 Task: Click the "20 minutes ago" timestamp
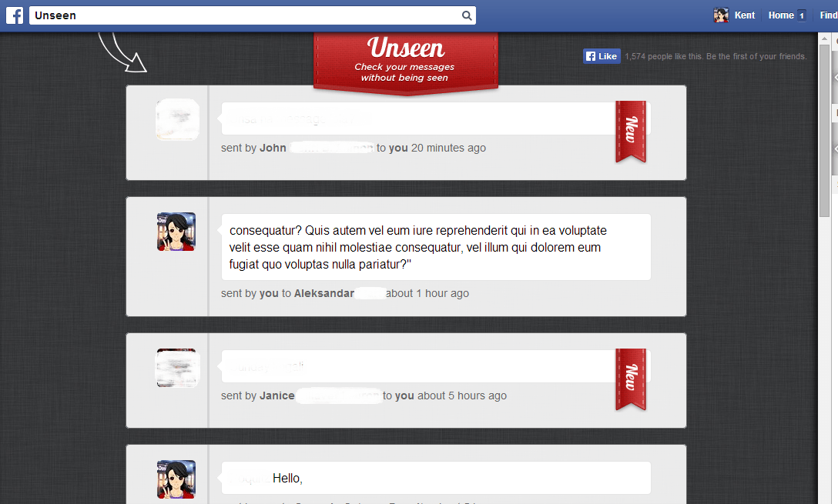[x=448, y=148]
